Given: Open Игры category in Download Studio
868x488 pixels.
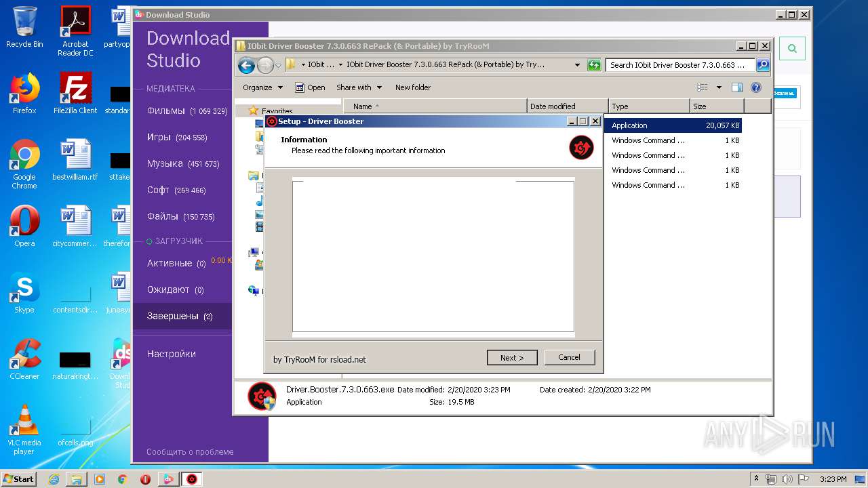Looking at the screenshot, I should (177, 137).
